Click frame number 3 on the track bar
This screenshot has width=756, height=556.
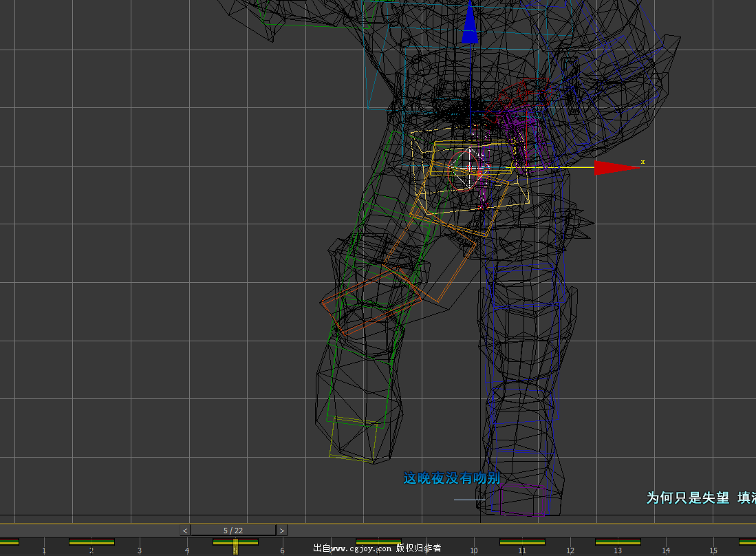pos(140,550)
